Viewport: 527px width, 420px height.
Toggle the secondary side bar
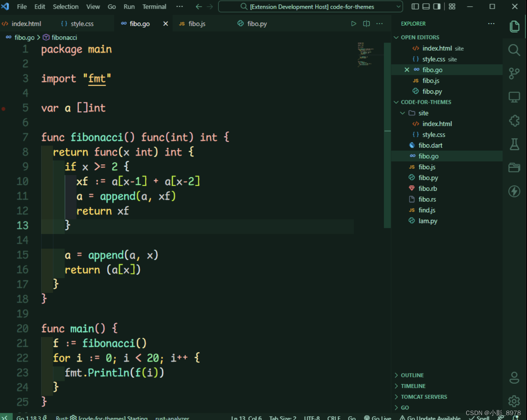[436, 6]
